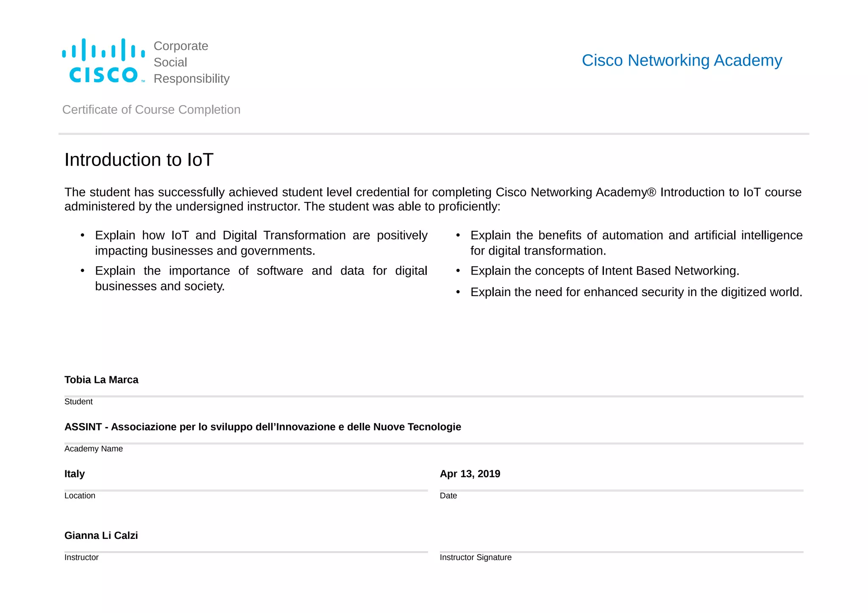Select the date Apr 13, 2019
The image size is (868, 613).
(x=470, y=474)
